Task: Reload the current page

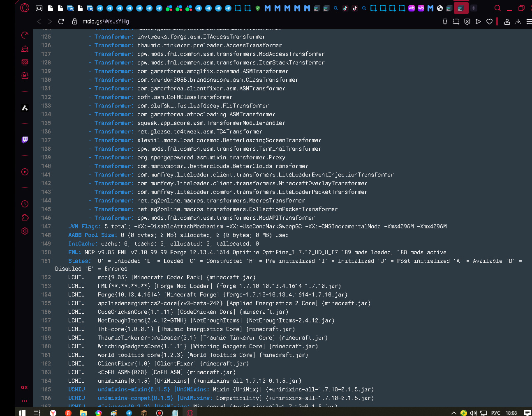Action: (61, 21)
